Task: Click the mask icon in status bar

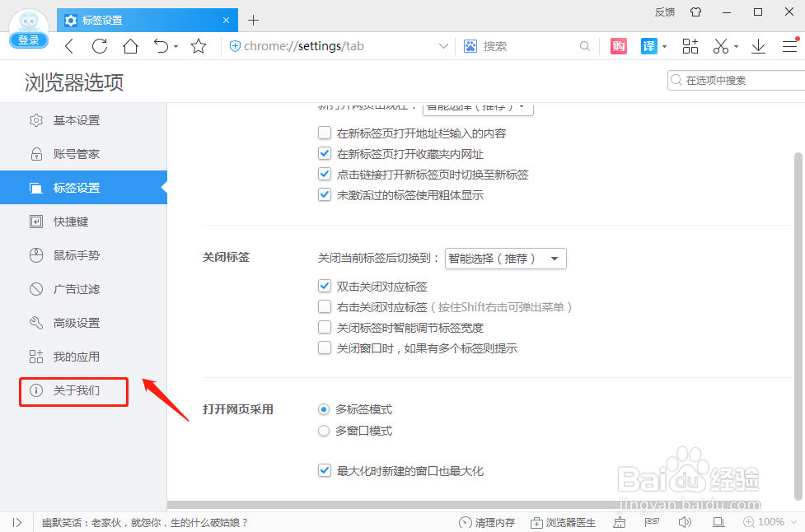Action: [x=652, y=522]
